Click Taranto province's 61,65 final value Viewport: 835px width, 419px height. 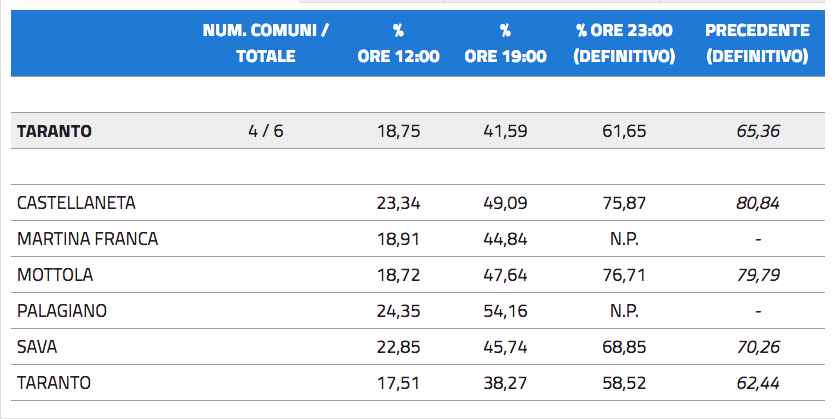tap(624, 131)
